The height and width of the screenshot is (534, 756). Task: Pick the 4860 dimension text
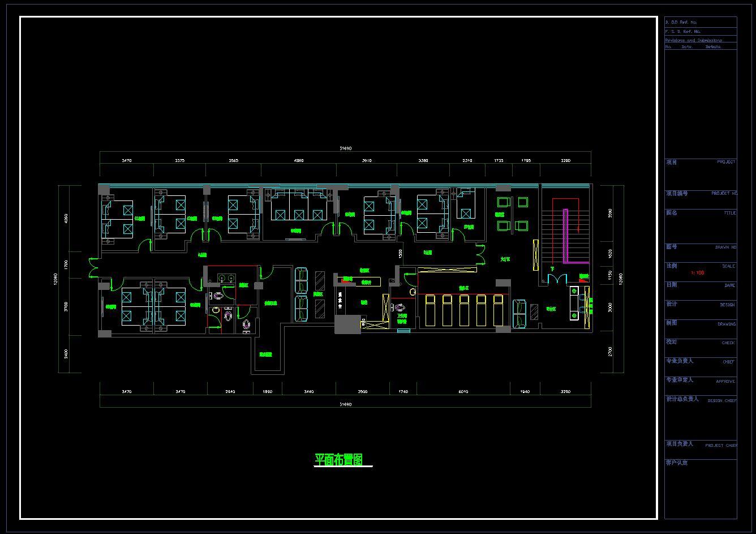click(299, 161)
